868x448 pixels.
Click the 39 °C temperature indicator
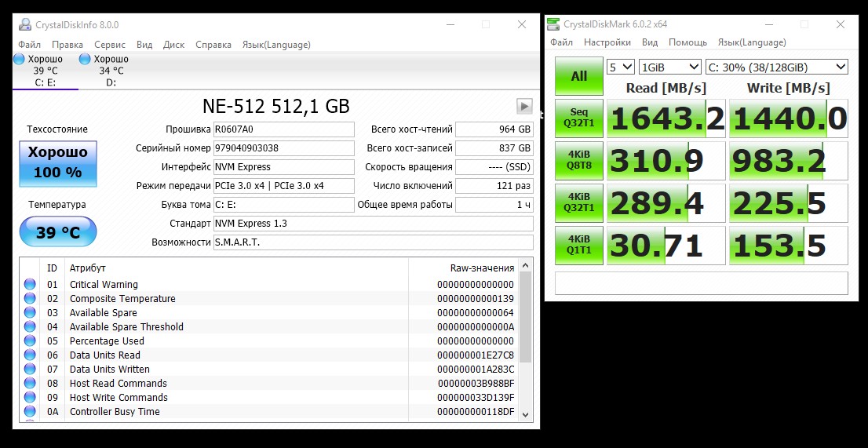(58, 231)
